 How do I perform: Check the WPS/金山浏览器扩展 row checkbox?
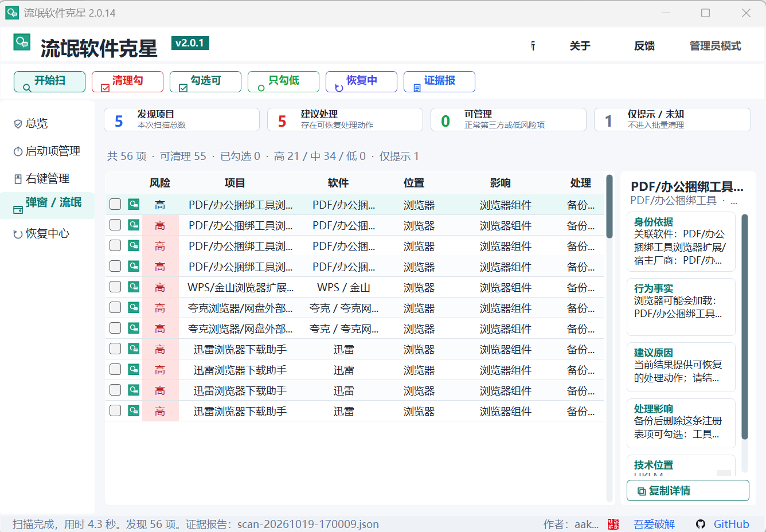coord(115,287)
